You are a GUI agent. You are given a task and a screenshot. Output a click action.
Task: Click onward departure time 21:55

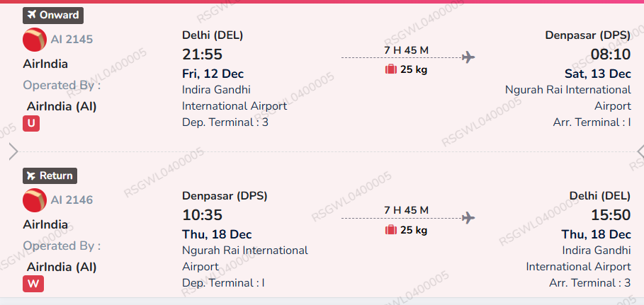pos(203,54)
